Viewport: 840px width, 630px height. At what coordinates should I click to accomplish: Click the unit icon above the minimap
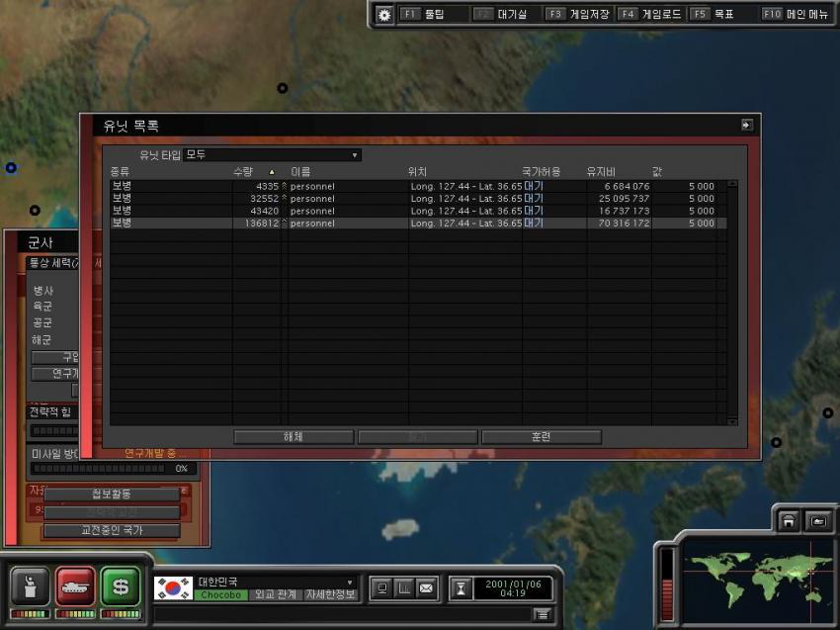[x=818, y=520]
